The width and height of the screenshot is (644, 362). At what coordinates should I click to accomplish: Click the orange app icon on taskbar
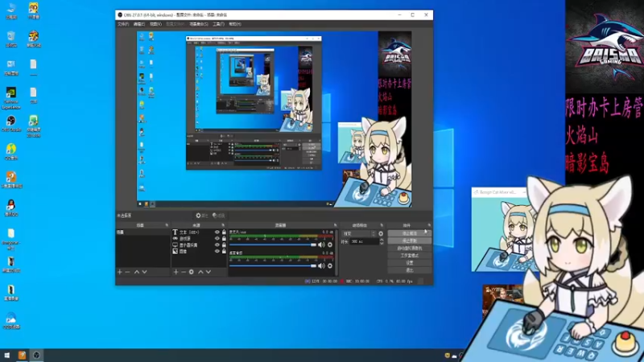point(22,355)
